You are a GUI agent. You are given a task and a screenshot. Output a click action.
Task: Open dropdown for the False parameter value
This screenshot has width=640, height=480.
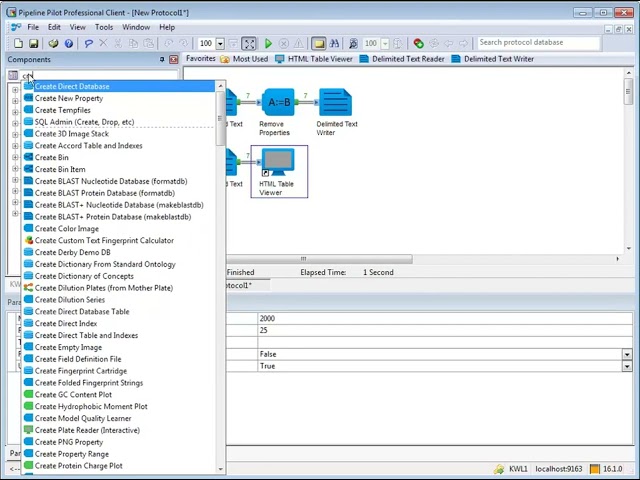627,354
